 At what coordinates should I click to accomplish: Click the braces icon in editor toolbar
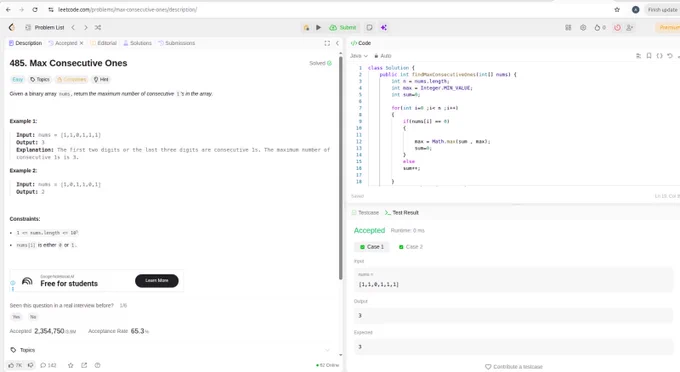(659, 56)
